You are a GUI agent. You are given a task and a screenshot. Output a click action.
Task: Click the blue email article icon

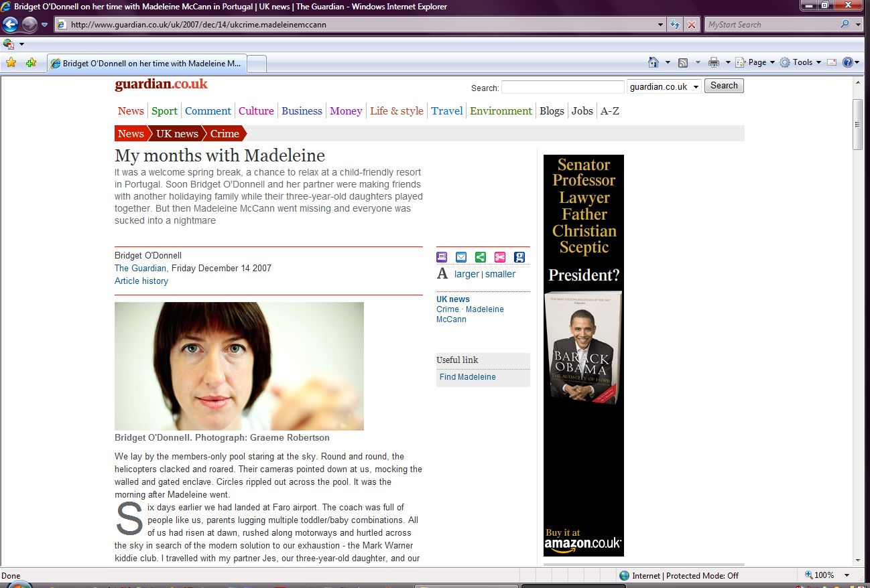461,257
